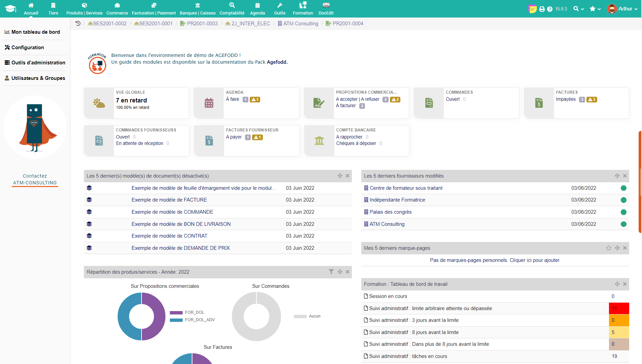Close the derniers fournisseurs modifiés box
Image resolution: width=642 pixels, height=364 pixels.
coord(625,176)
